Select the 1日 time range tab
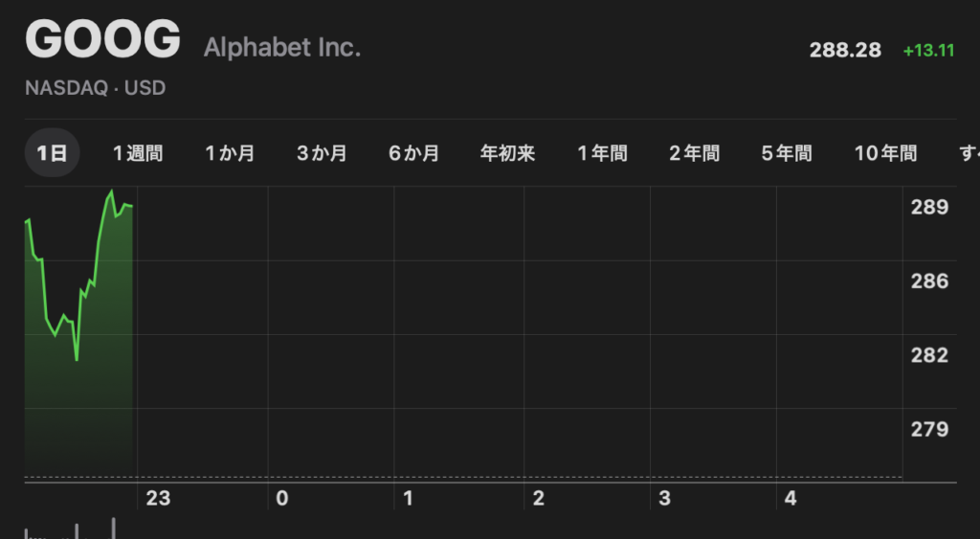The image size is (980, 539). point(52,153)
